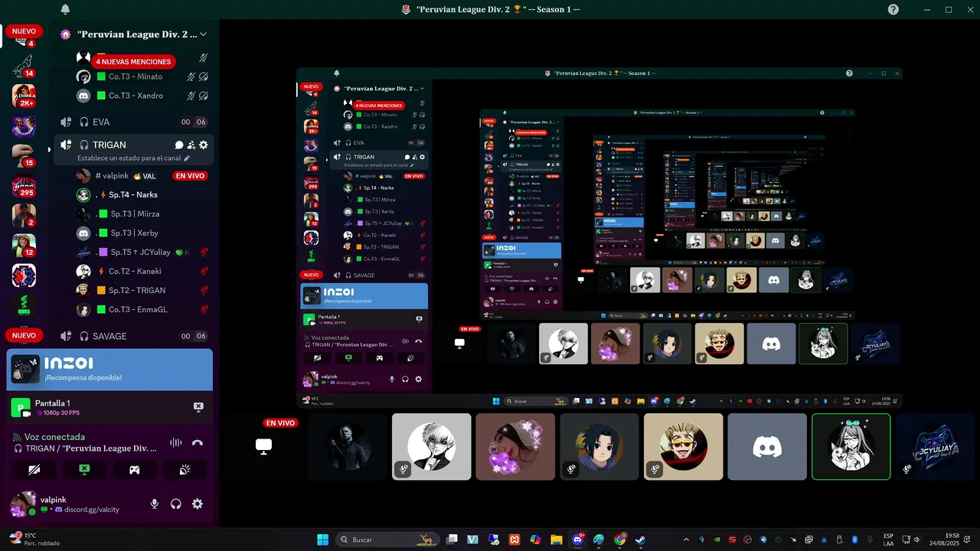Viewport: 980px width, 551px height.
Task: Select user Co.T2 - Kaneki
Action: tap(142, 271)
